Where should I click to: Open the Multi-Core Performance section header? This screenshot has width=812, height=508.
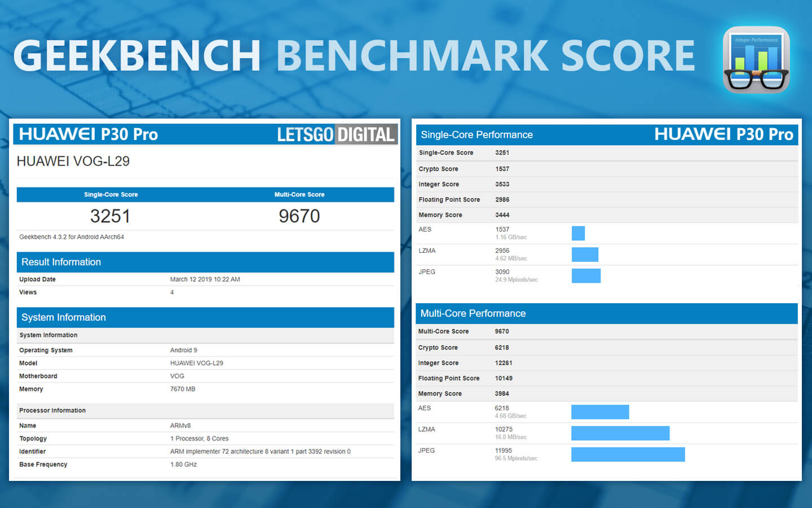coord(607,314)
